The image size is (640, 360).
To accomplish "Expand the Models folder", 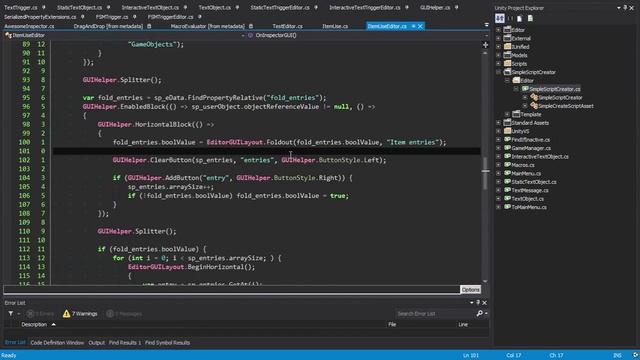I will coord(498,55).
